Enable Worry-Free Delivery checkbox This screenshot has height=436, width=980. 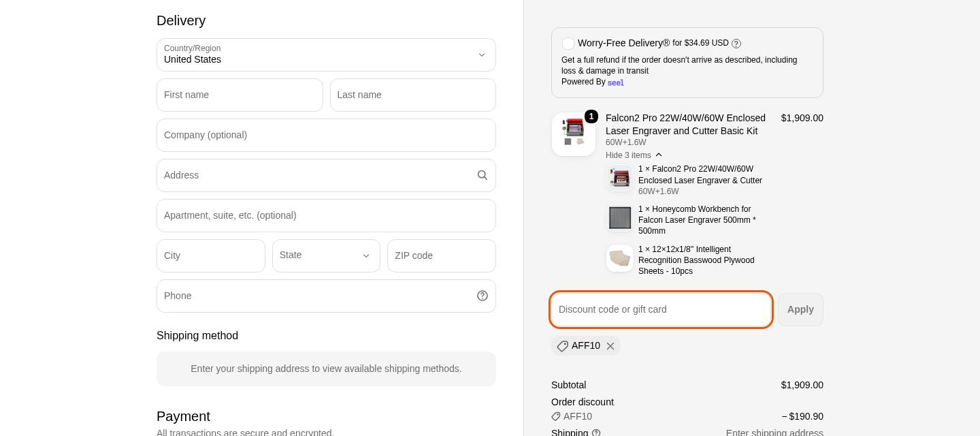point(568,43)
